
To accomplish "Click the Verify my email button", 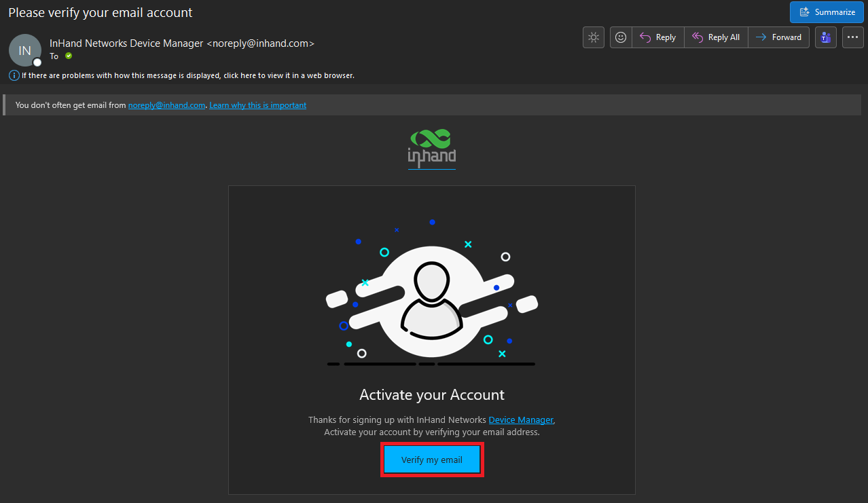I will pyautogui.click(x=432, y=460).
